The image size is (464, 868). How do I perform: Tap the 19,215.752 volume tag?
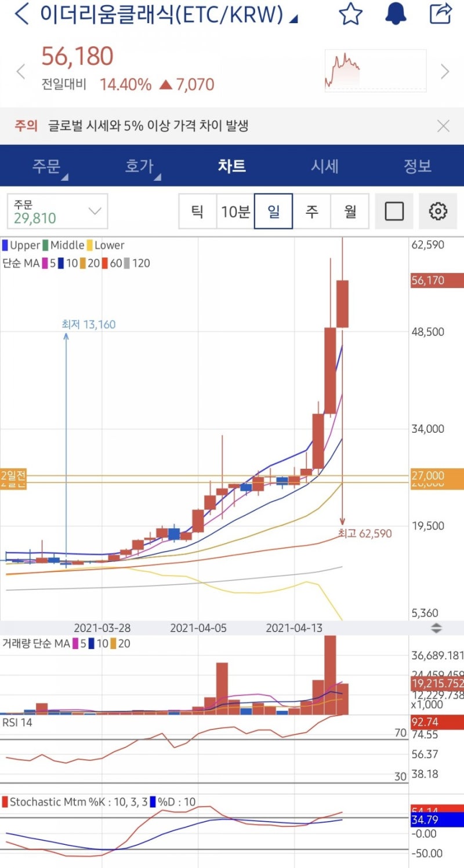click(x=437, y=684)
